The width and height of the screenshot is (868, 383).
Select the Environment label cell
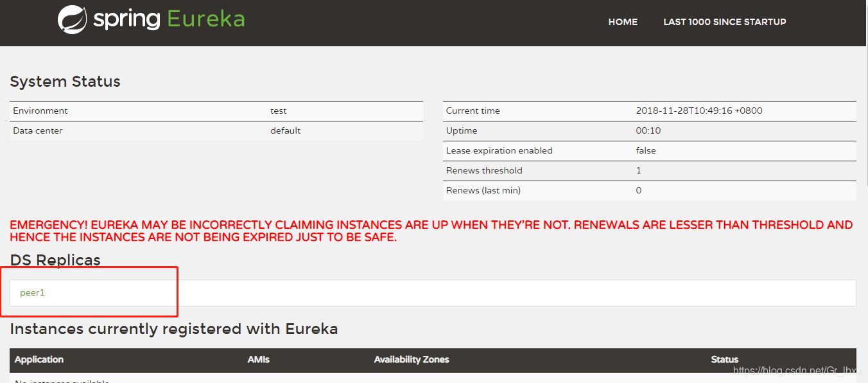[40, 111]
